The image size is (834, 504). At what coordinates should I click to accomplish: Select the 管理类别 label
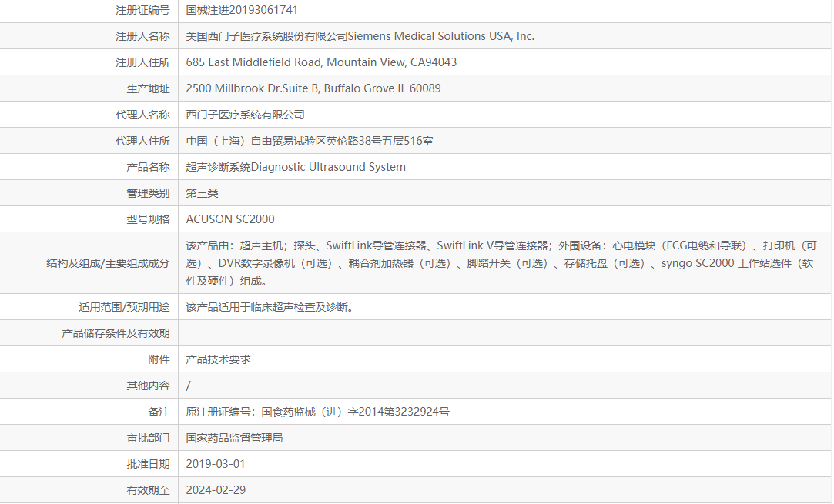click(148, 193)
